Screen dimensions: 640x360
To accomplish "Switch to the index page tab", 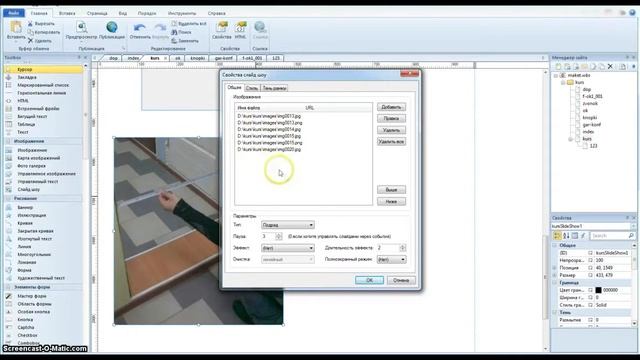I will coord(133,58).
